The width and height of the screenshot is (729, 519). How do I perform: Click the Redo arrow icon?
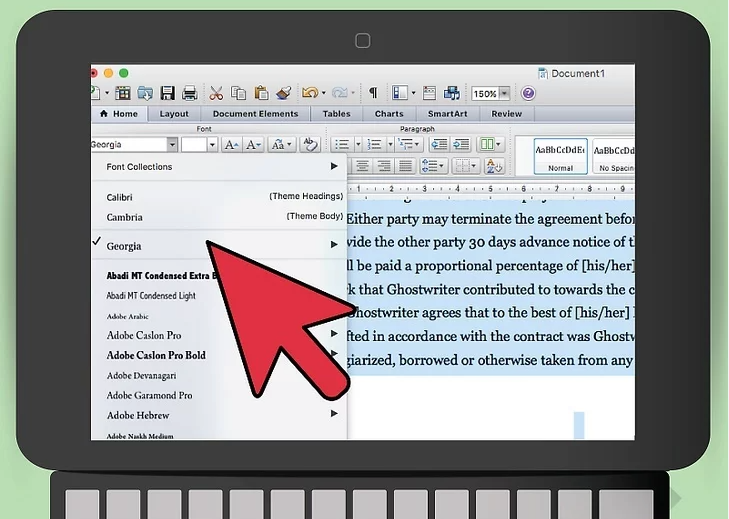(340, 93)
